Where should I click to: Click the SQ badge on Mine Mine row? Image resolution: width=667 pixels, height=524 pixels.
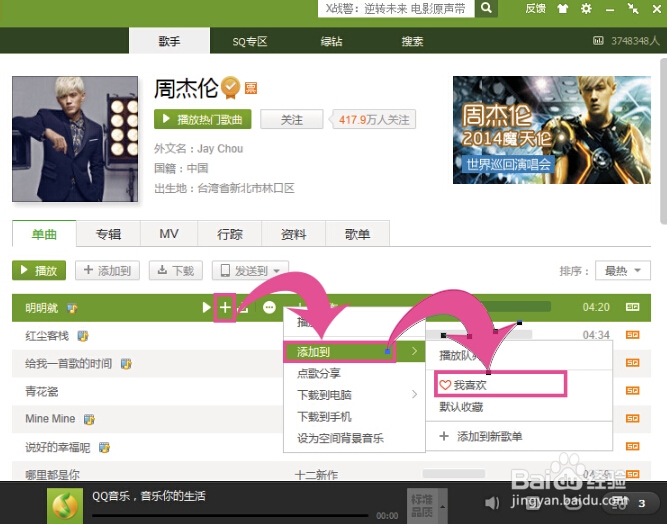pos(633,419)
